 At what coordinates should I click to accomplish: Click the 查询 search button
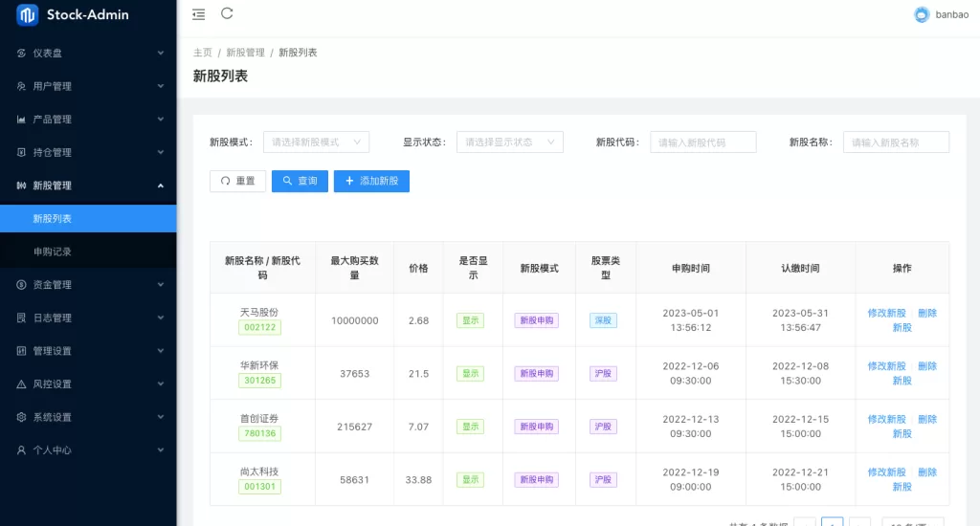pyautogui.click(x=300, y=181)
